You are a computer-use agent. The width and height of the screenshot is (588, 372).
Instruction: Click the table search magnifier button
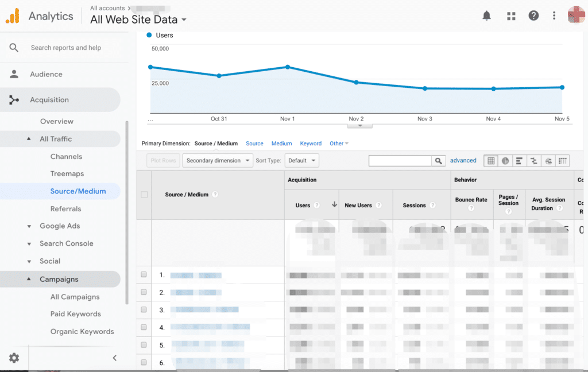[x=439, y=161]
